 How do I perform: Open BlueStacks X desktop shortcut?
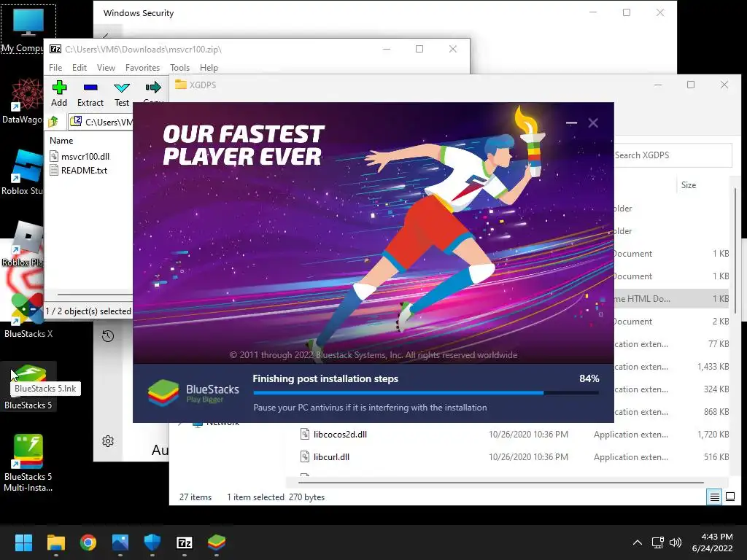pos(28,315)
